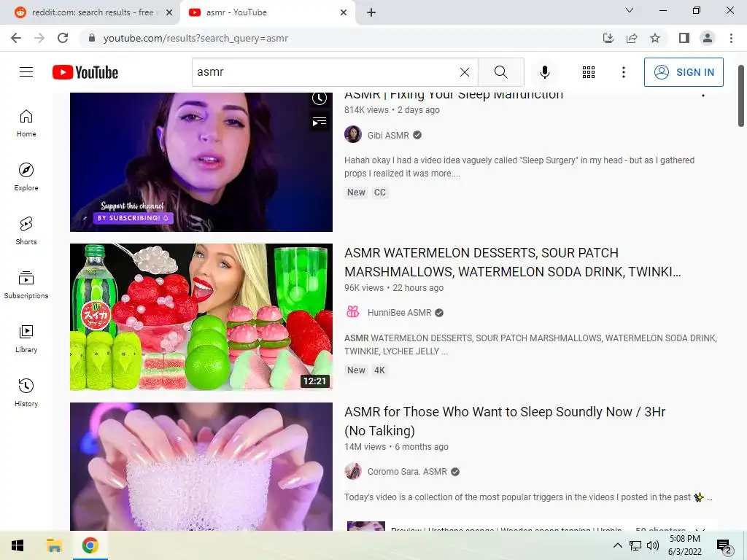Open the YouTube apps grid
747x560 pixels.
click(x=589, y=72)
